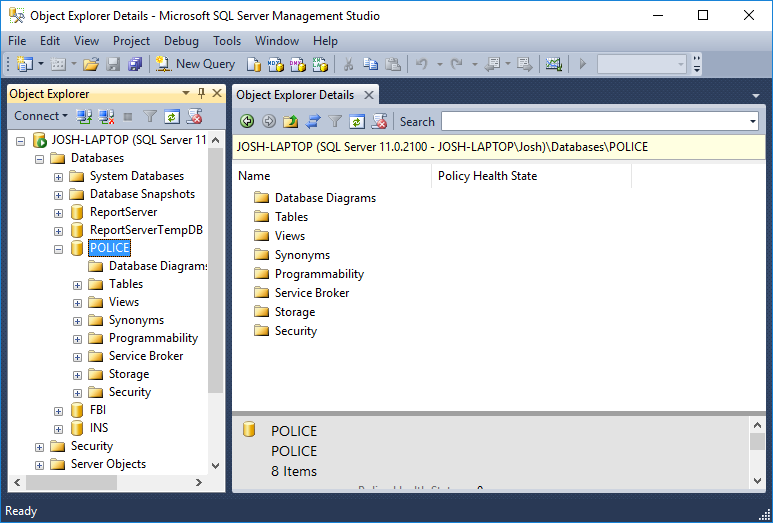Viewport: 773px width, 523px height.
Task: Click the Open File folder icon
Action: 91,64
